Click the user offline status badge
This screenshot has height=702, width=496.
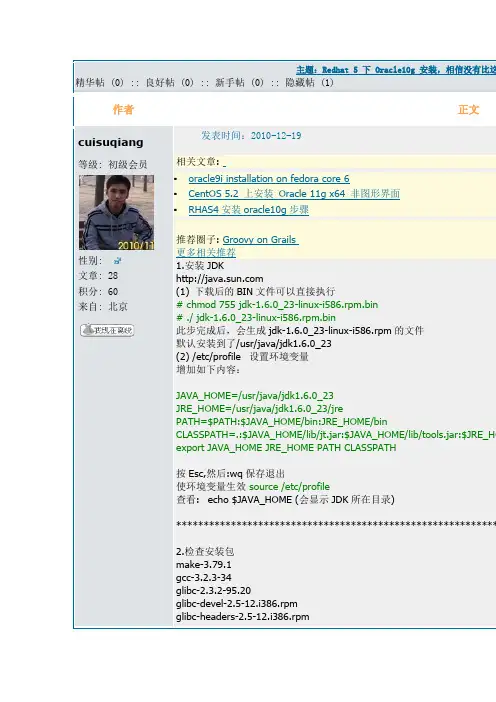[x=107, y=330]
